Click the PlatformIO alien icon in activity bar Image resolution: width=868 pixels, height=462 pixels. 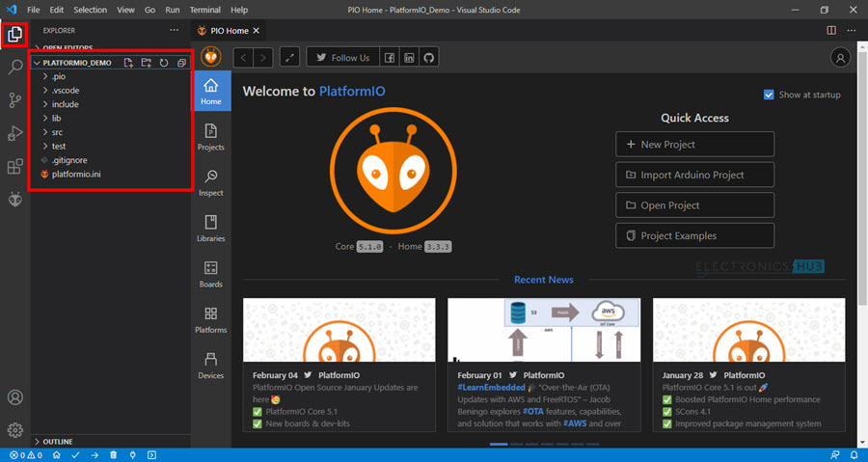[x=14, y=199]
